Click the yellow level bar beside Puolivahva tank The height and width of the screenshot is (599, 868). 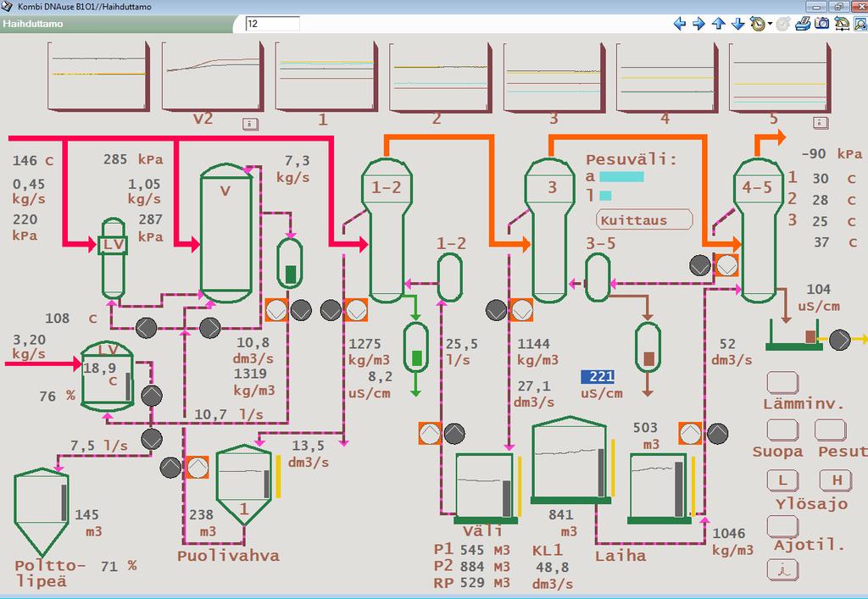pos(278,476)
